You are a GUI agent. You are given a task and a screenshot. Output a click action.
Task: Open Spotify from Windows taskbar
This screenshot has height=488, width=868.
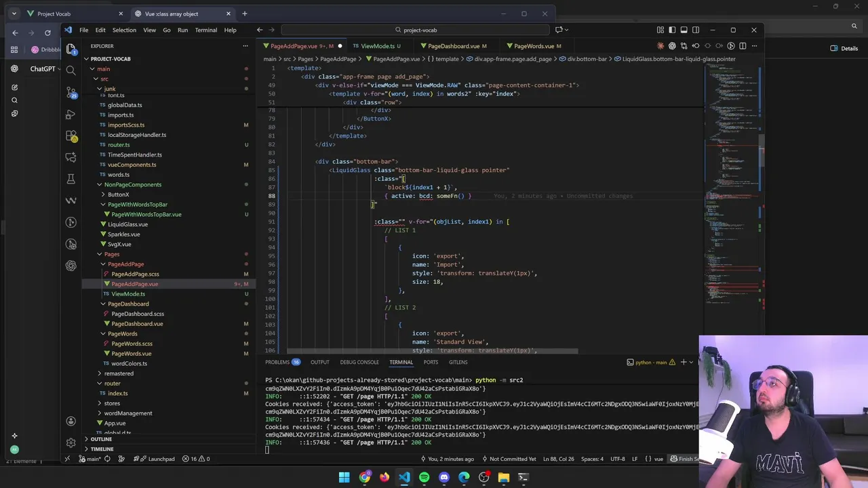click(x=424, y=477)
